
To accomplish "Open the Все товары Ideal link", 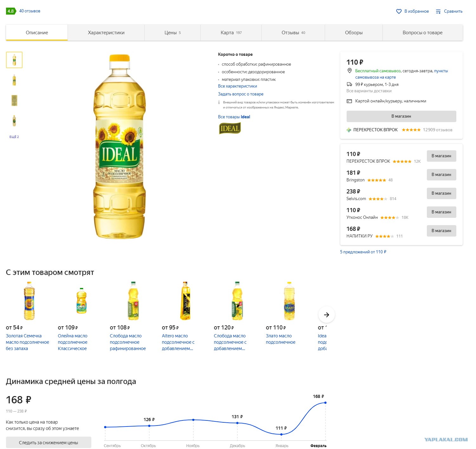I will 234,117.
